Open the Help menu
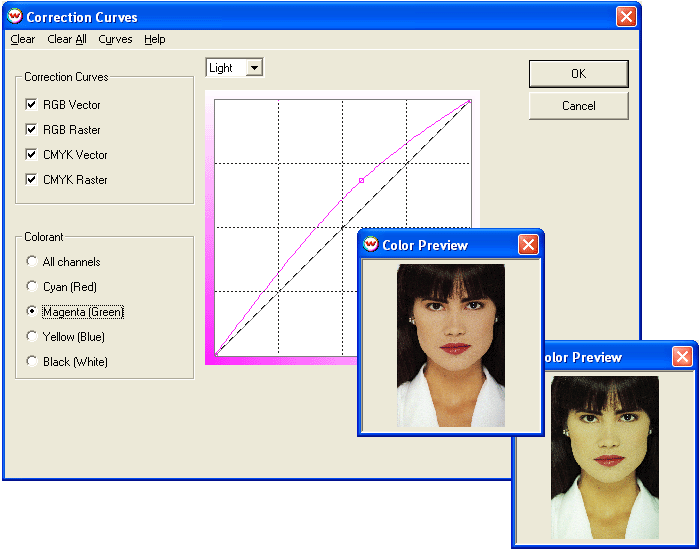 click(154, 39)
